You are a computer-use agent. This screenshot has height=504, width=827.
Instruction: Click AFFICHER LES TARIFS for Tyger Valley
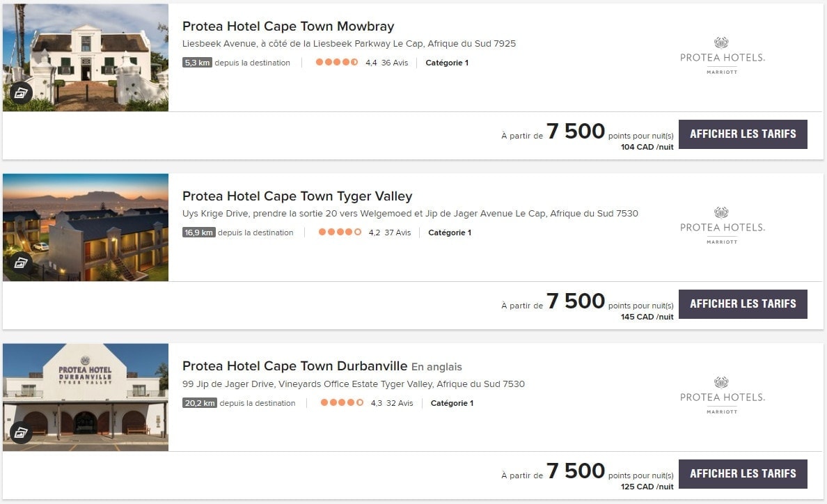pyautogui.click(x=742, y=304)
